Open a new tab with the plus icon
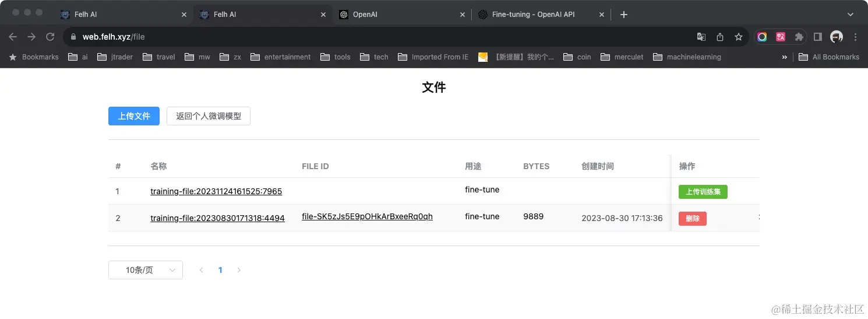The image size is (868, 319). (624, 15)
